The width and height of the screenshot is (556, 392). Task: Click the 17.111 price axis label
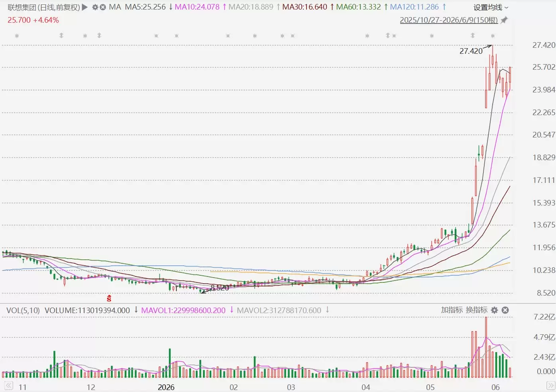(x=544, y=180)
